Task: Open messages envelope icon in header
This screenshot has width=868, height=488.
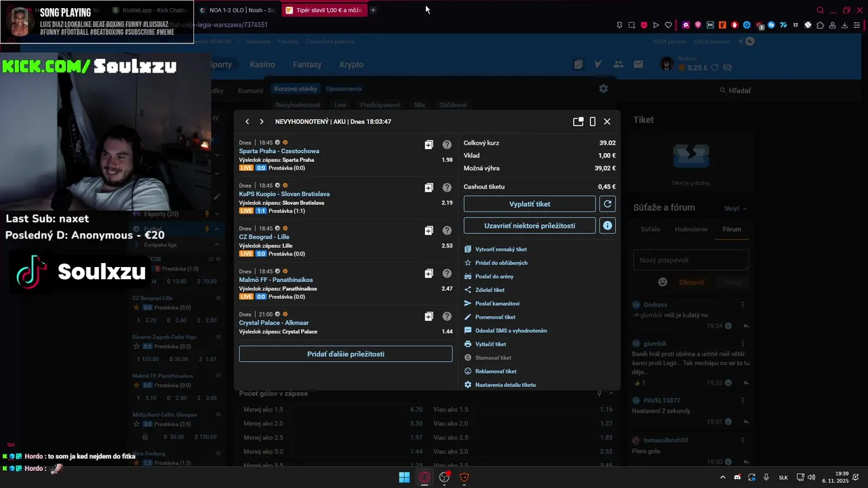Action: (638, 64)
